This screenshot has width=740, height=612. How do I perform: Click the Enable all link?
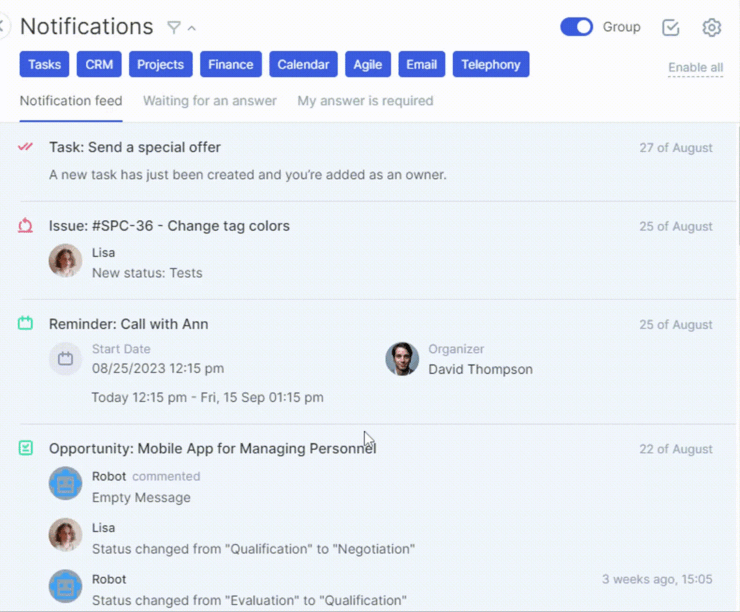pyautogui.click(x=696, y=67)
